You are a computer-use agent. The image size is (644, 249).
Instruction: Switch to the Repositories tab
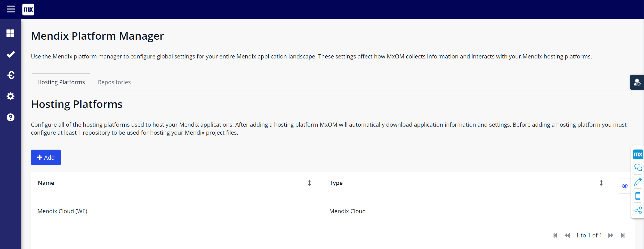point(114,82)
